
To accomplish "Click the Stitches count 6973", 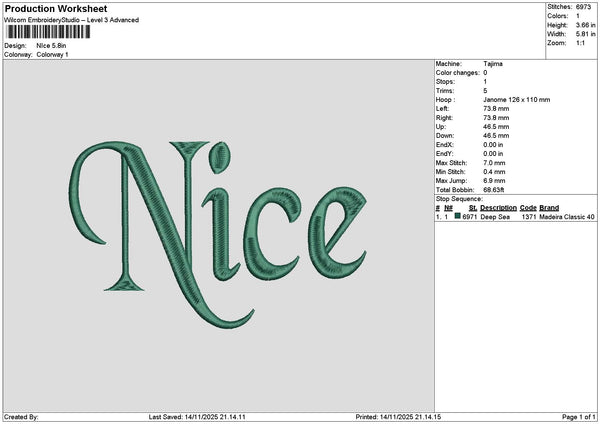I will (x=583, y=7).
